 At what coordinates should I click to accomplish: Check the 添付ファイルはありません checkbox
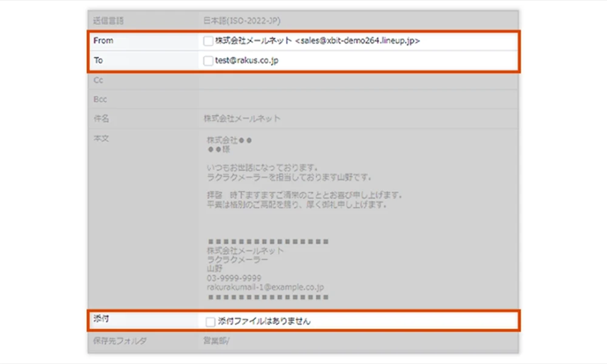pos(211,322)
